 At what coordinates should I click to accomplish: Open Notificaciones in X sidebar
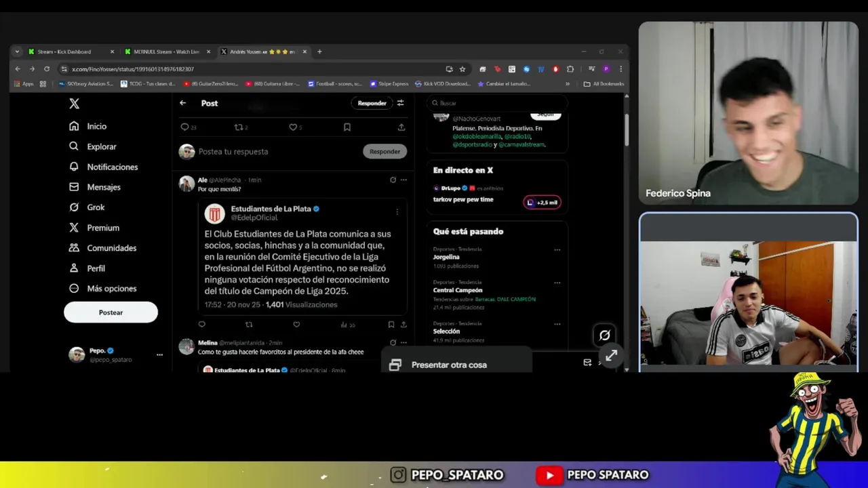103,167
